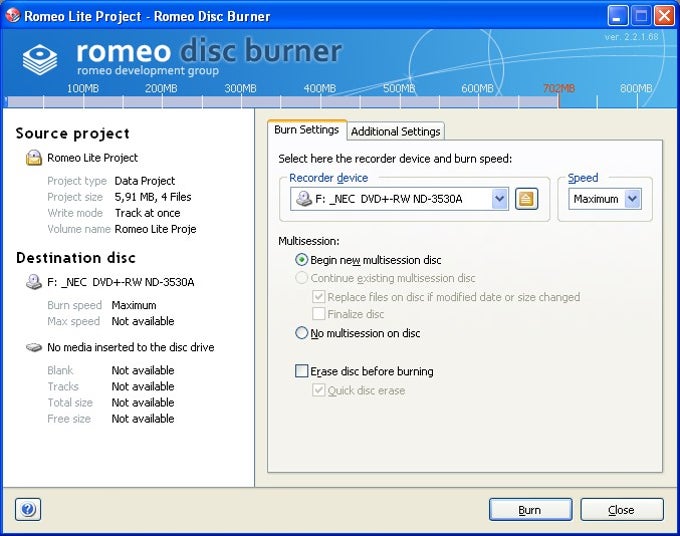Open the Speed dropdown arrow
Screen dimensions: 680x536
[633, 199]
